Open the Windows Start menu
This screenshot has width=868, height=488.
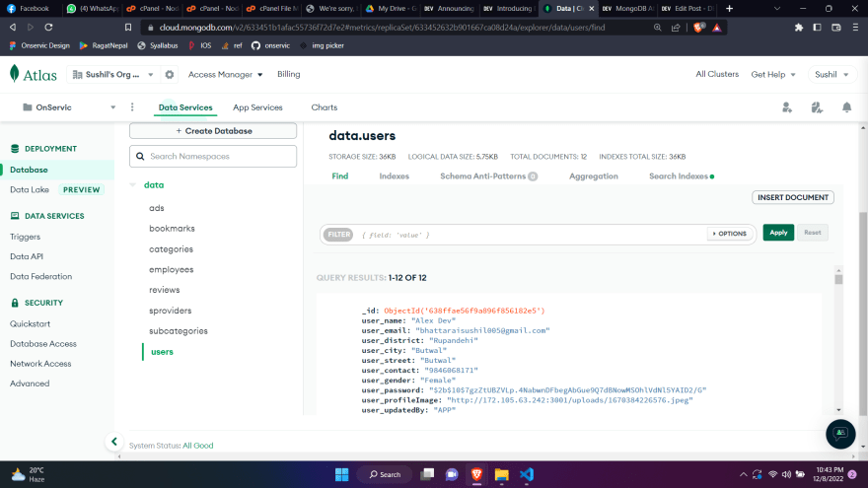341,474
